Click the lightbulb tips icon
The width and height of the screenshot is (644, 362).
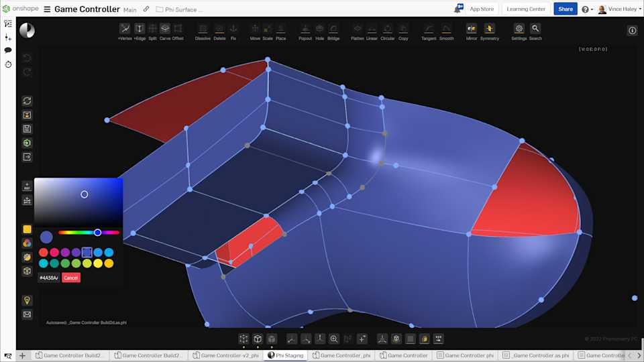(27, 300)
